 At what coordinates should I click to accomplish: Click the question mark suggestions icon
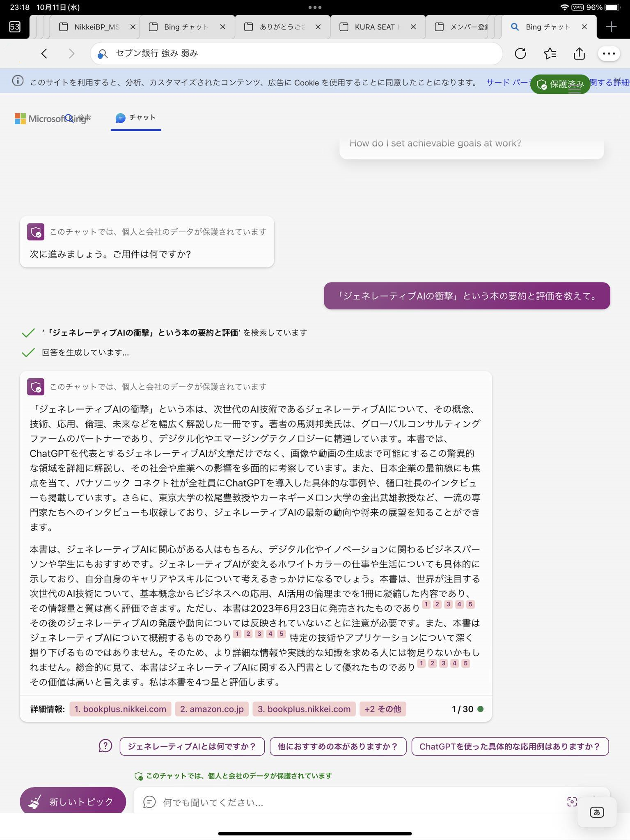(x=105, y=746)
